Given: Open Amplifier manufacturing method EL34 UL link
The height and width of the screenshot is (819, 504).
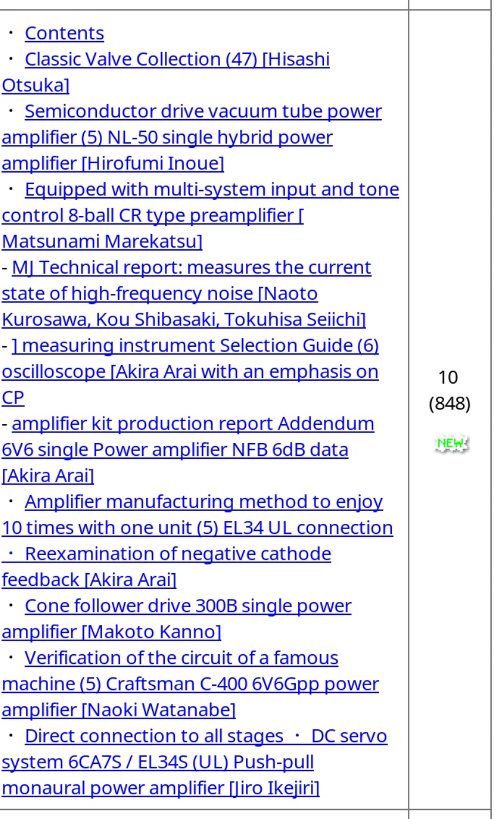Looking at the screenshot, I should pos(198,515).
